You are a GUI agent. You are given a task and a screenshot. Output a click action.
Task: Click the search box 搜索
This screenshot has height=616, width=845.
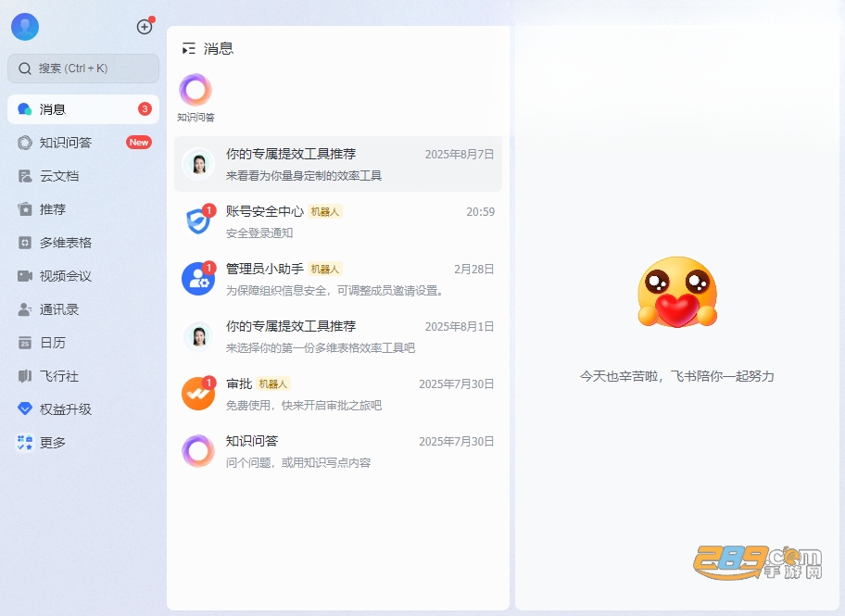83,69
